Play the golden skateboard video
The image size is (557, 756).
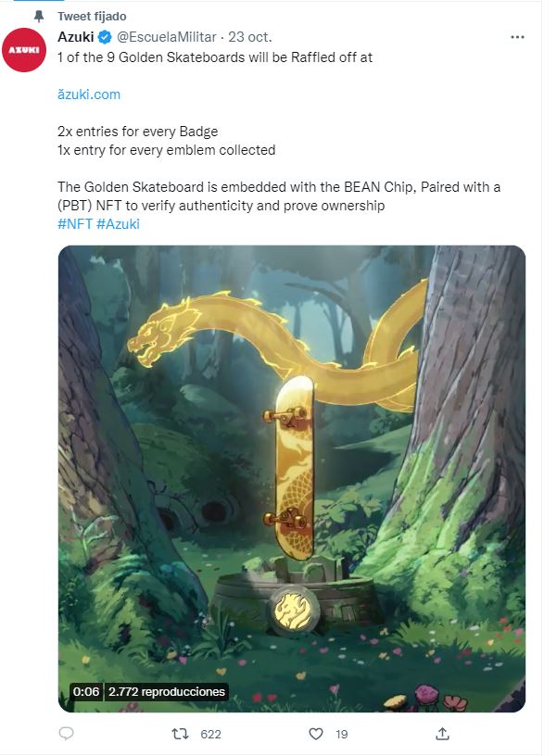coord(292,478)
